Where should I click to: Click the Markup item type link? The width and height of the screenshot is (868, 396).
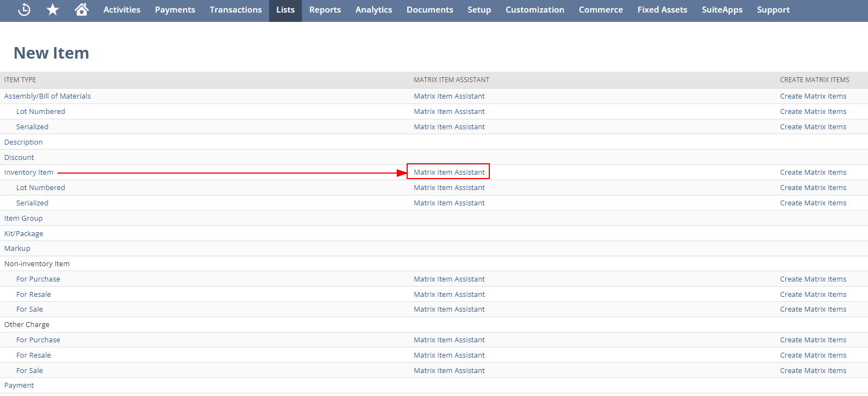18,249
